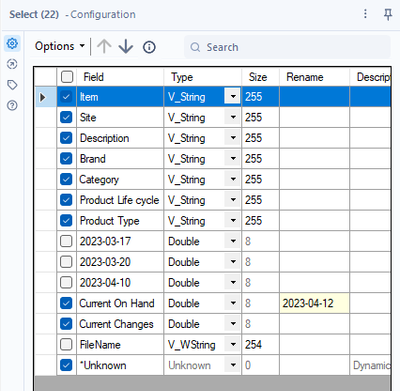Open Type dropdown for 2023-03-17 row

(x=233, y=241)
